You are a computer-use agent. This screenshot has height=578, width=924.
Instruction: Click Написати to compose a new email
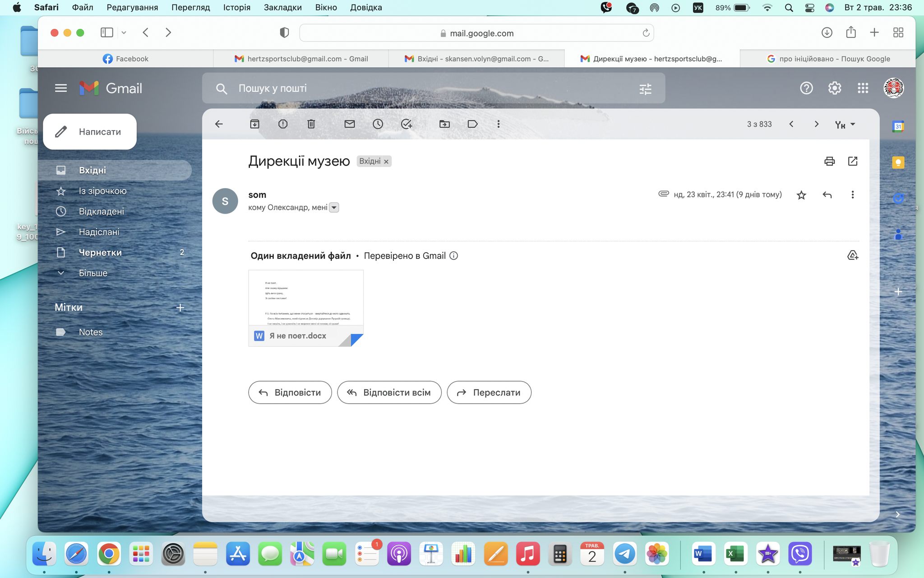pos(90,132)
